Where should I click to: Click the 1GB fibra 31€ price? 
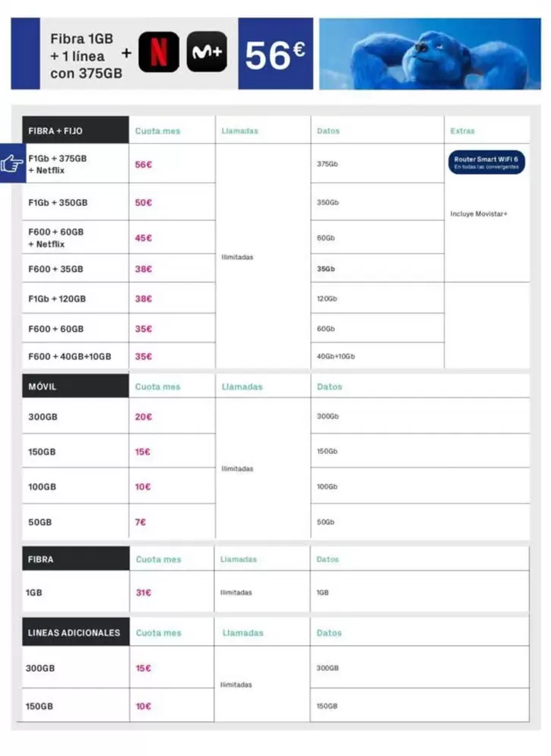[144, 593]
